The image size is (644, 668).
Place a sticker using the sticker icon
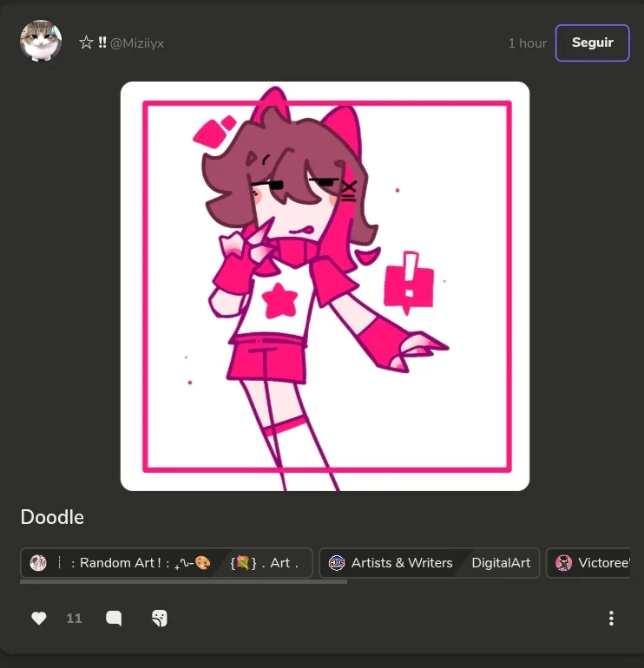tap(160, 618)
